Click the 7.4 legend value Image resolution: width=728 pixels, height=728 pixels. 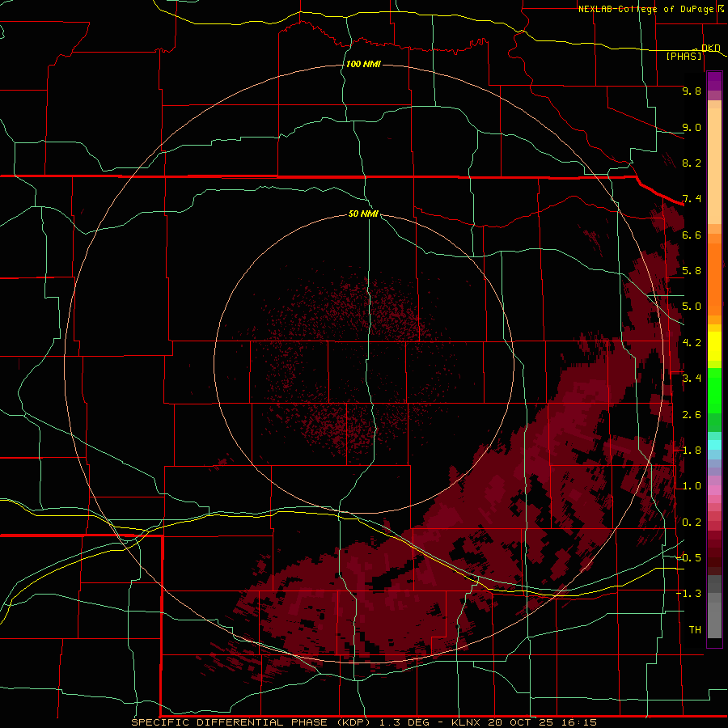tap(692, 199)
